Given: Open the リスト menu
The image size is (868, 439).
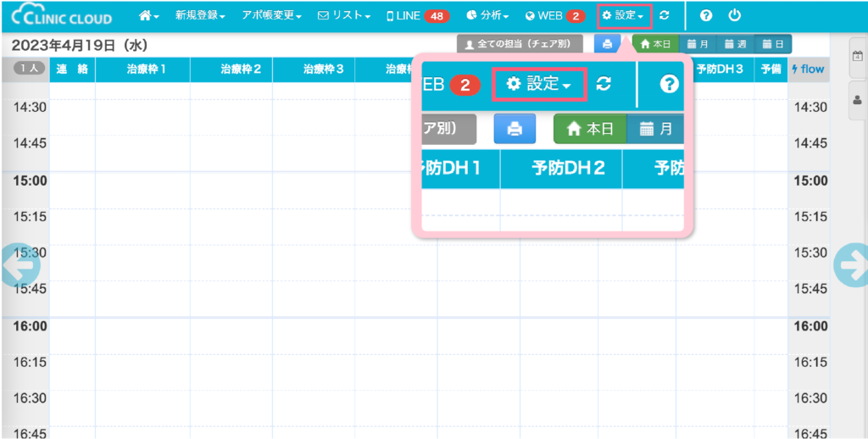Looking at the screenshot, I should [x=344, y=16].
